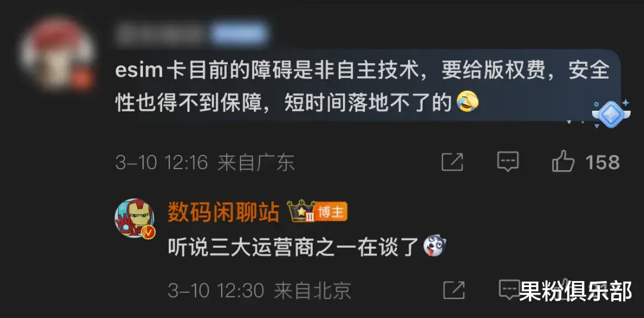
Task: Open the Iron Man avatar of 数码闲聊站
Action: click(134, 219)
